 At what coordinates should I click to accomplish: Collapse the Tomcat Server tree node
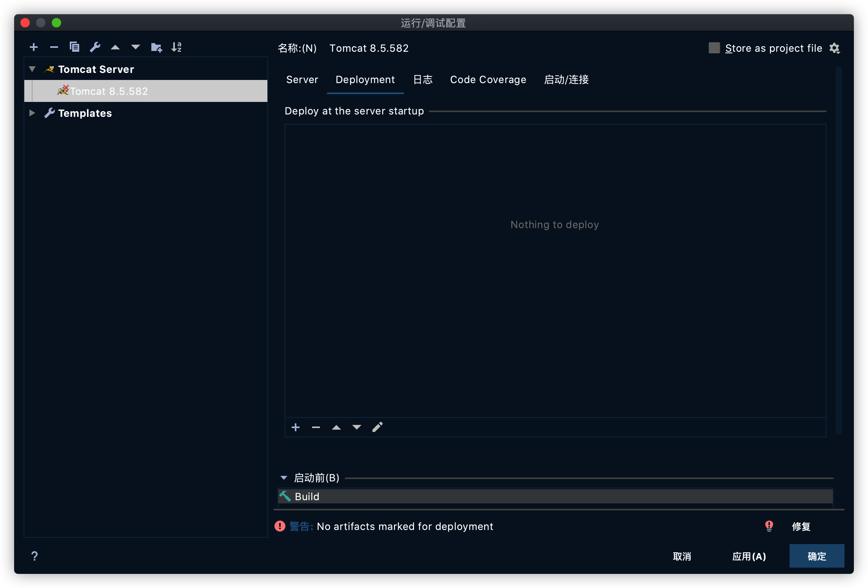[33, 69]
